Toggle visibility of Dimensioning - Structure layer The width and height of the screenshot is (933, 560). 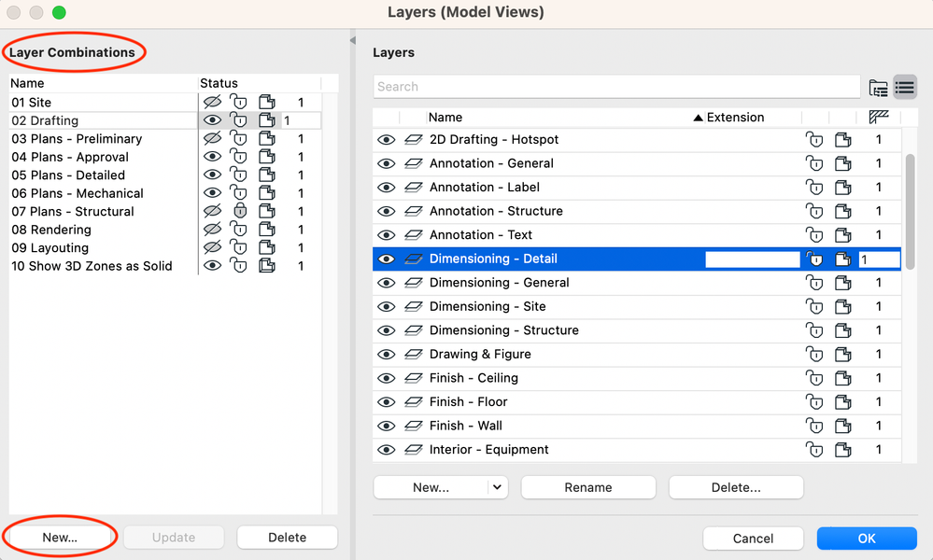[386, 330]
